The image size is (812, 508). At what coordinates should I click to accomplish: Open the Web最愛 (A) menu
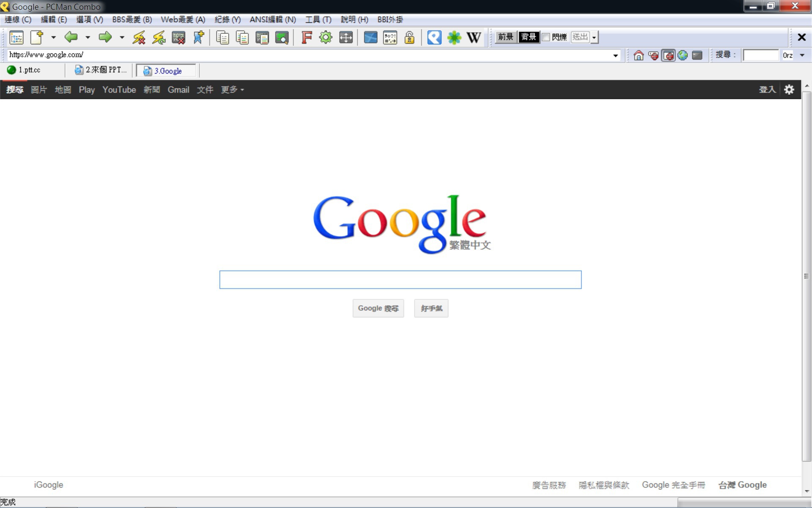[183, 19]
